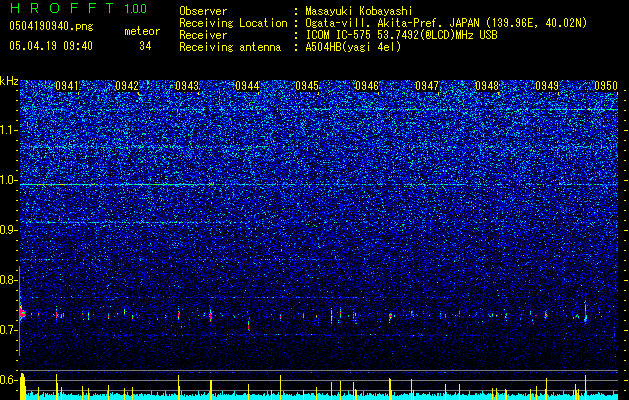The width and height of the screenshot is (629, 400).
Task: Click the 0943 time marker
Action: point(187,86)
